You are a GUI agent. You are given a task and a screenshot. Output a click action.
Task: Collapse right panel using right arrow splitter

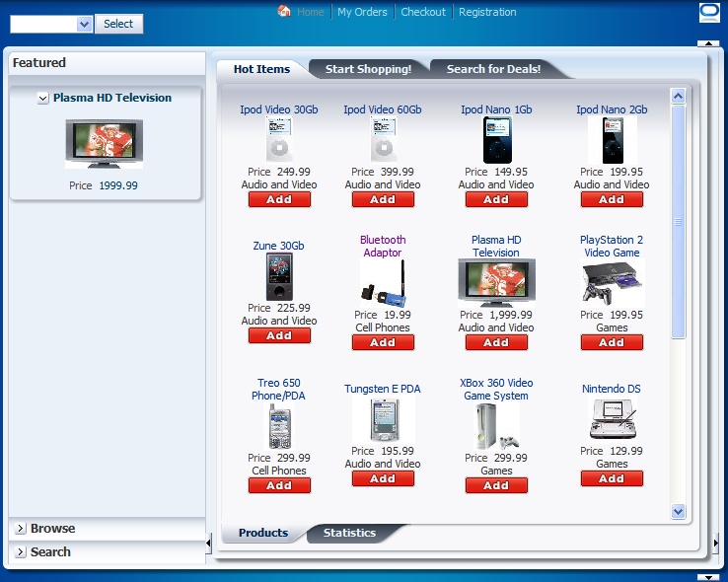pos(716,543)
